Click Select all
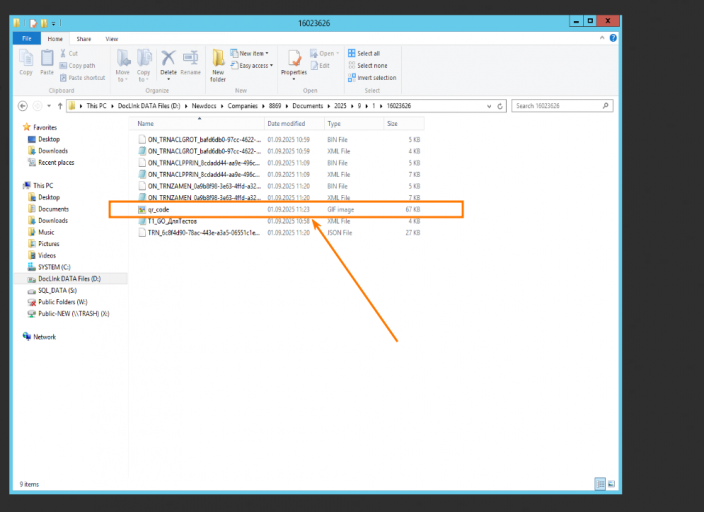This screenshot has width=704, height=512. pyautogui.click(x=364, y=53)
